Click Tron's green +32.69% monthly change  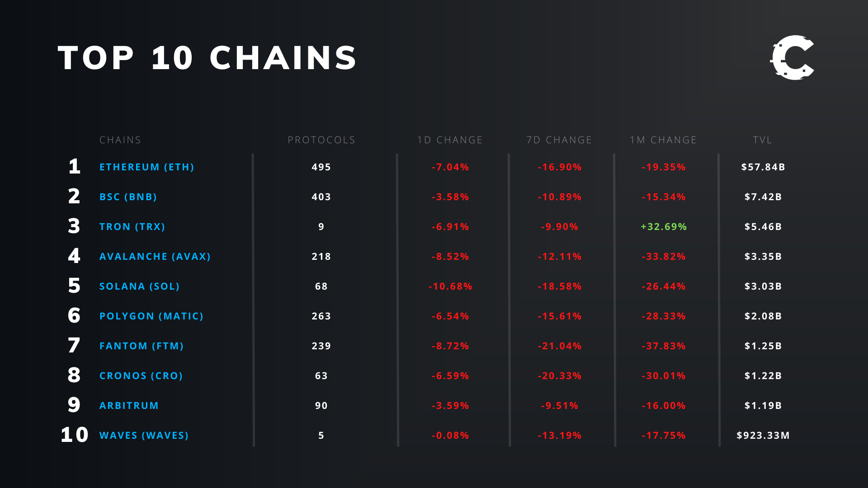tap(664, 227)
